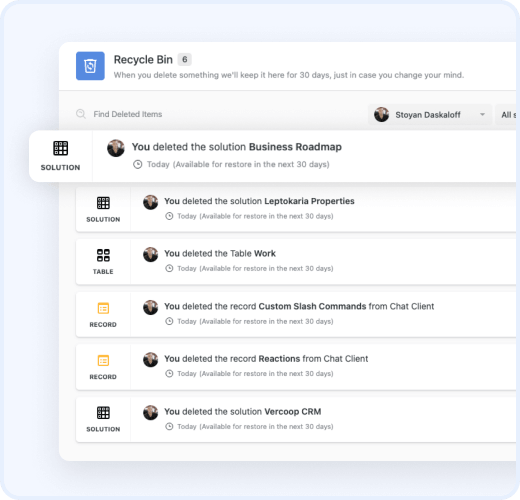Image resolution: width=520 pixels, height=500 pixels.
Task: Click record icon for Custom Slash Commands
Action: [x=103, y=308]
